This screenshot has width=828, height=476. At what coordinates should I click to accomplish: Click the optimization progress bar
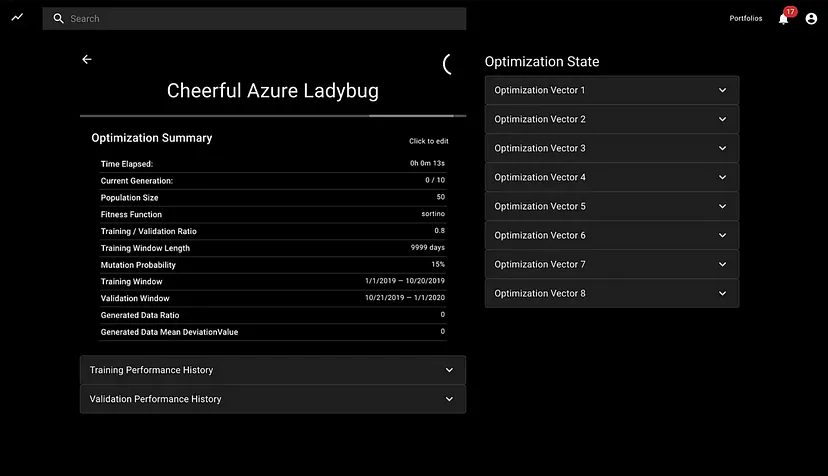tap(272, 116)
